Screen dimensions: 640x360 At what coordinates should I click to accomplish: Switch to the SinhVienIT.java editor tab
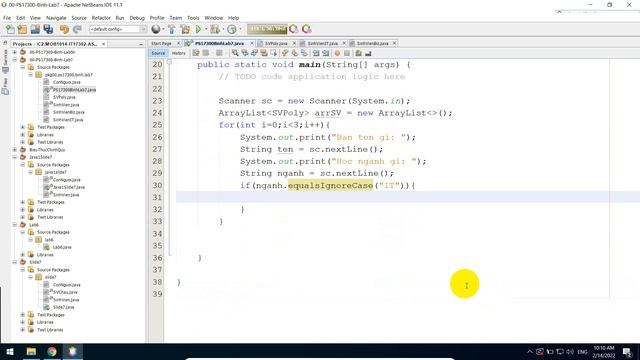tap(322, 43)
